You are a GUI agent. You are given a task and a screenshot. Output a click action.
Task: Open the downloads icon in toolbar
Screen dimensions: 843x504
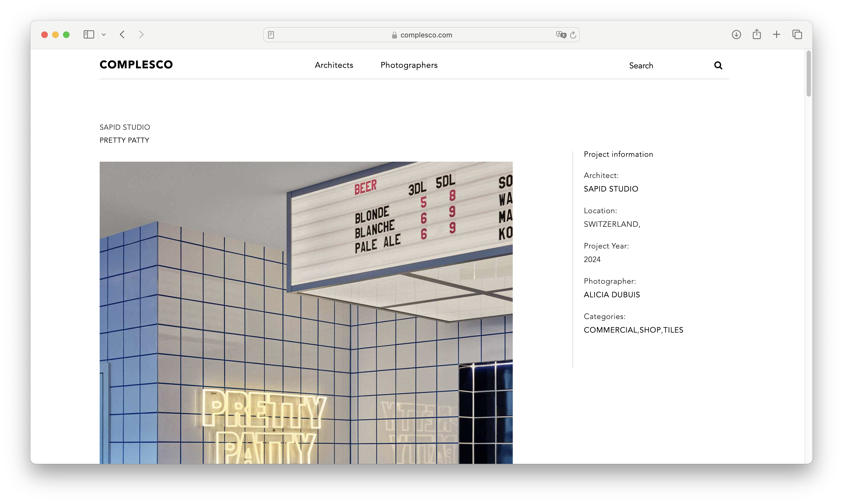pos(736,34)
